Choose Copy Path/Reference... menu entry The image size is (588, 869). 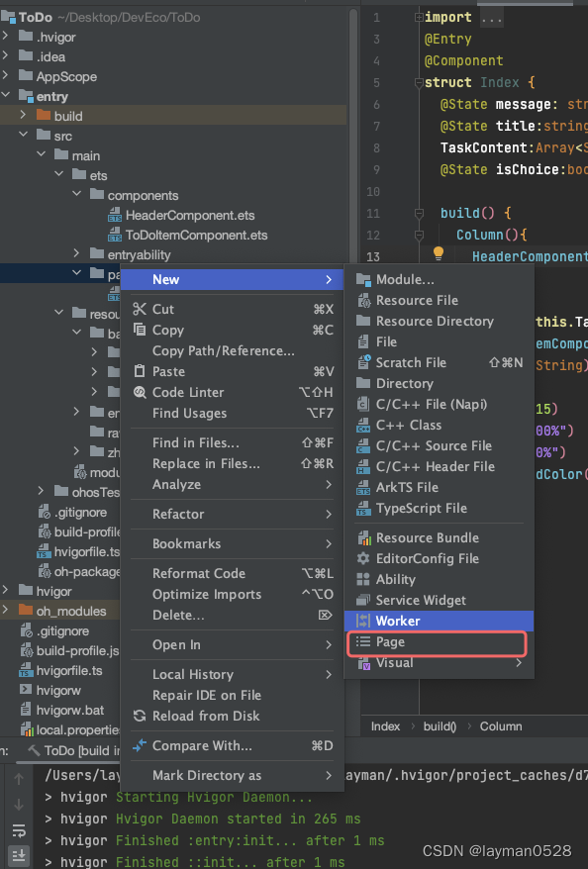click(x=233, y=350)
